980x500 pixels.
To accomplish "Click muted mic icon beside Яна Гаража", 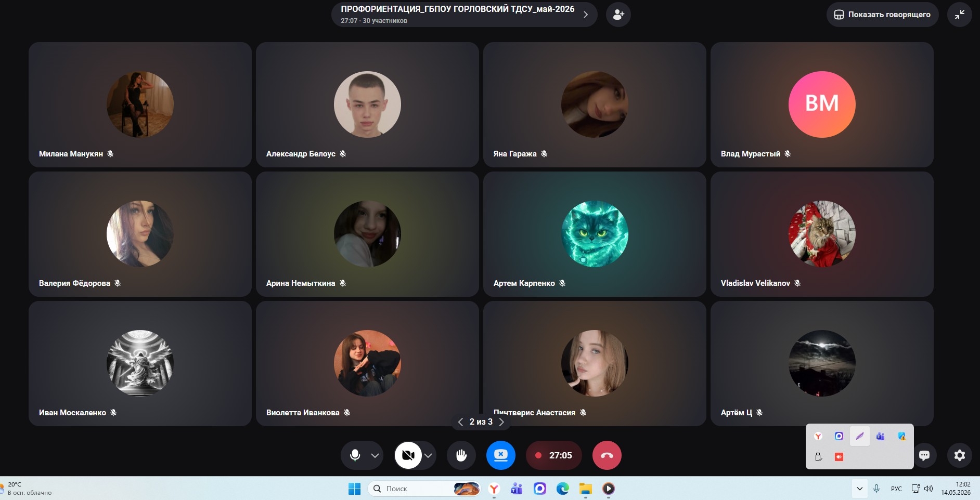I will (x=544, y=154).
